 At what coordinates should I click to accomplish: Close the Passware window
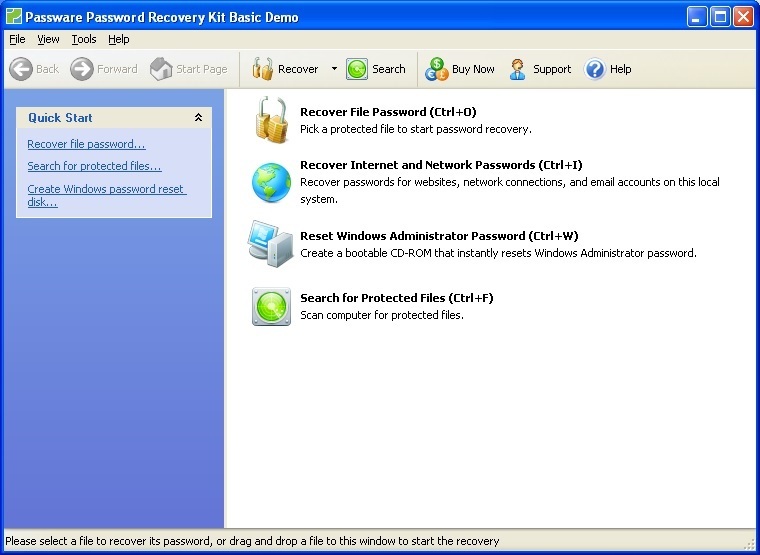click(x=744, y=17)
